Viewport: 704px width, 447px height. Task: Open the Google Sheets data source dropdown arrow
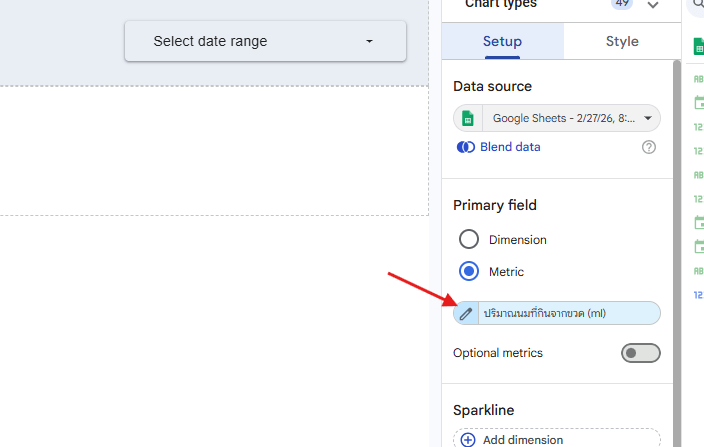648,118
